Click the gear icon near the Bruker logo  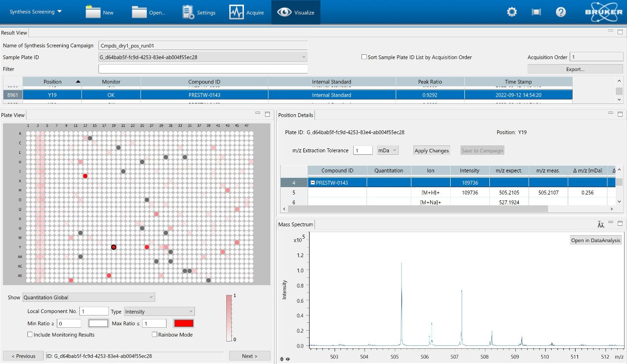pos(511,11)
